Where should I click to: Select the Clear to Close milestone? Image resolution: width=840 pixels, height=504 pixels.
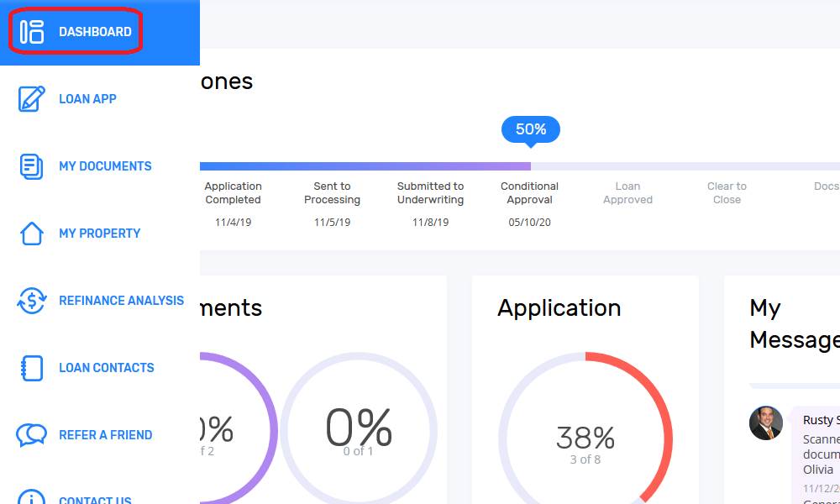point(727,193)
